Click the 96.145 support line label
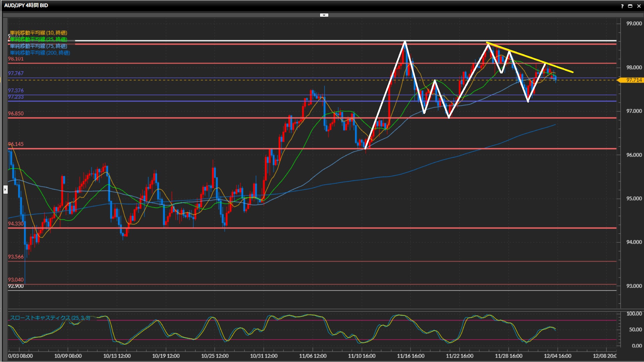This screenshot has width=644, height=362. pos(16,144)
